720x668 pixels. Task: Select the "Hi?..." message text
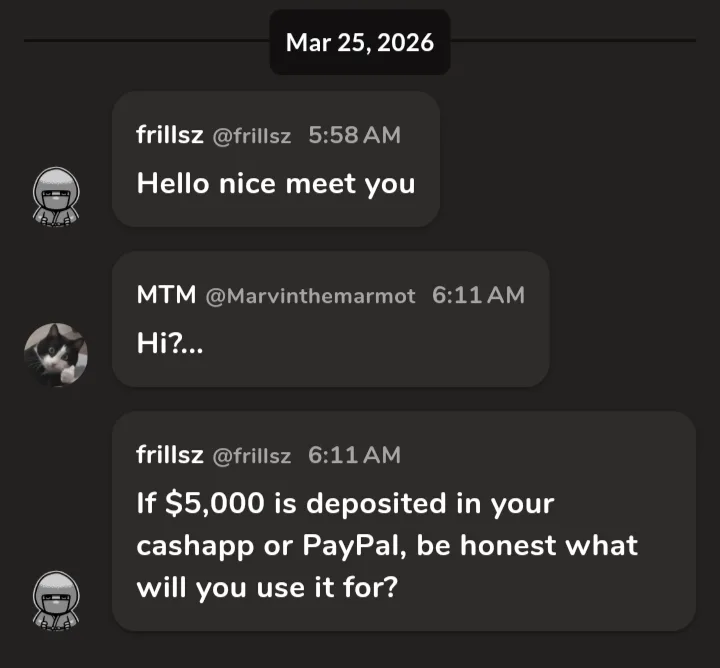pyautogui.click(x=168, y=344)
